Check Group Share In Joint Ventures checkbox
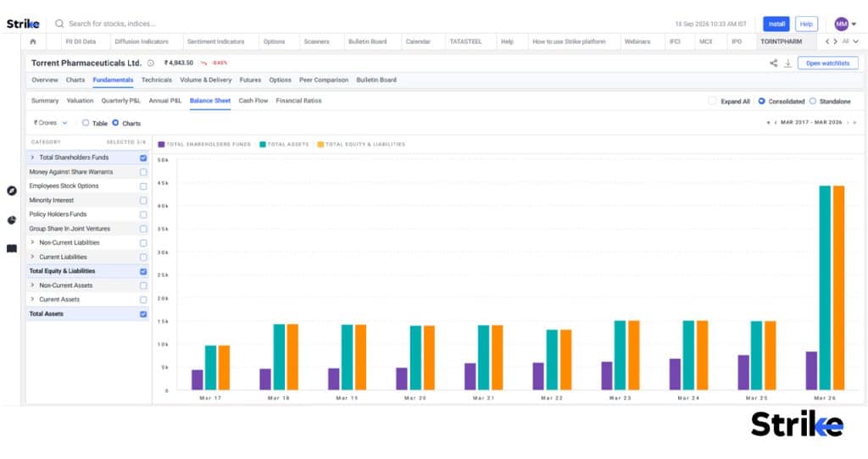This screenshot has width=868, height=459. click(143, 229)
